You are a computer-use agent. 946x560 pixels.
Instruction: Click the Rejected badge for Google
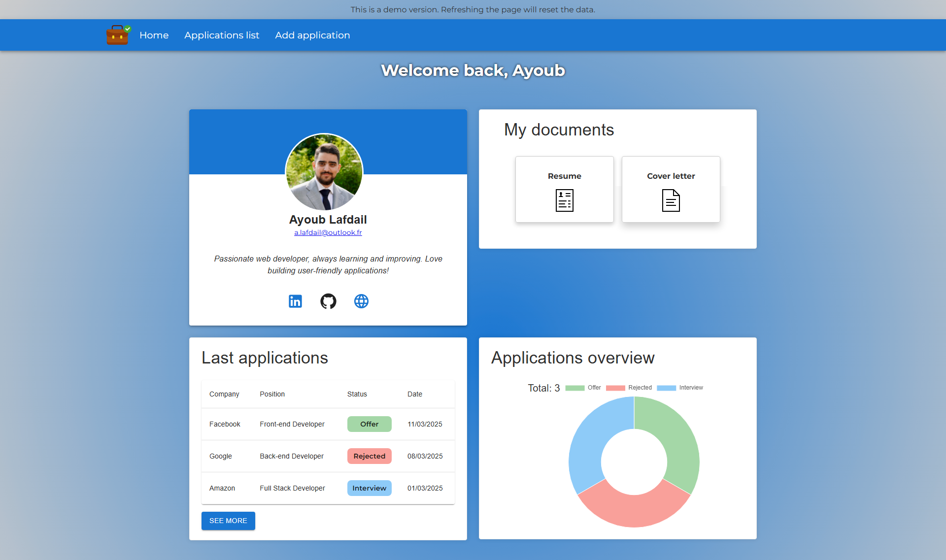369,456
